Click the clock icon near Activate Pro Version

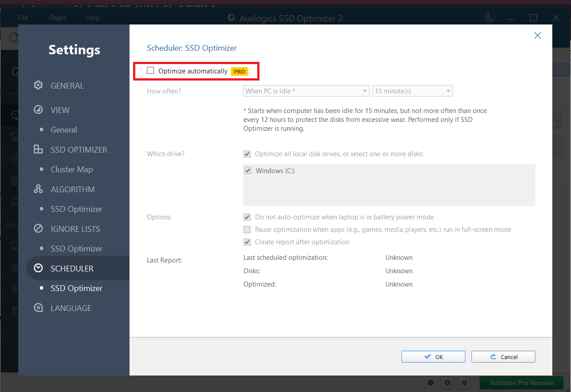coord(430,383)
